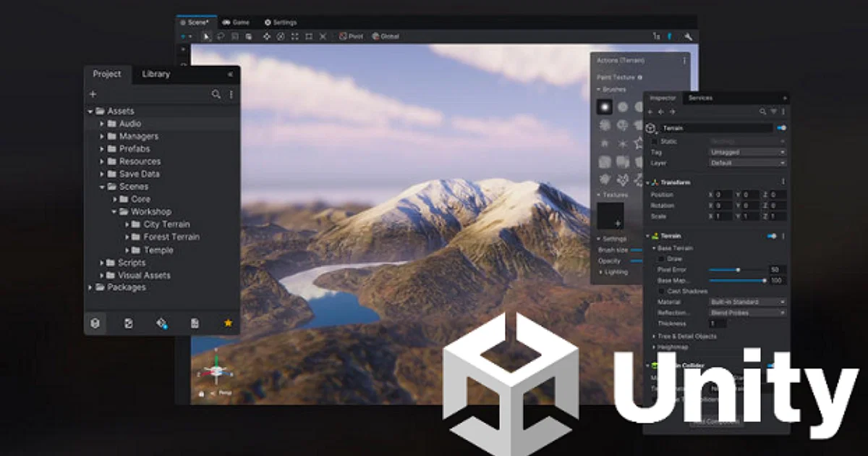
Task: Collapse the Project panel with the chevron icon
Action: 230,74
